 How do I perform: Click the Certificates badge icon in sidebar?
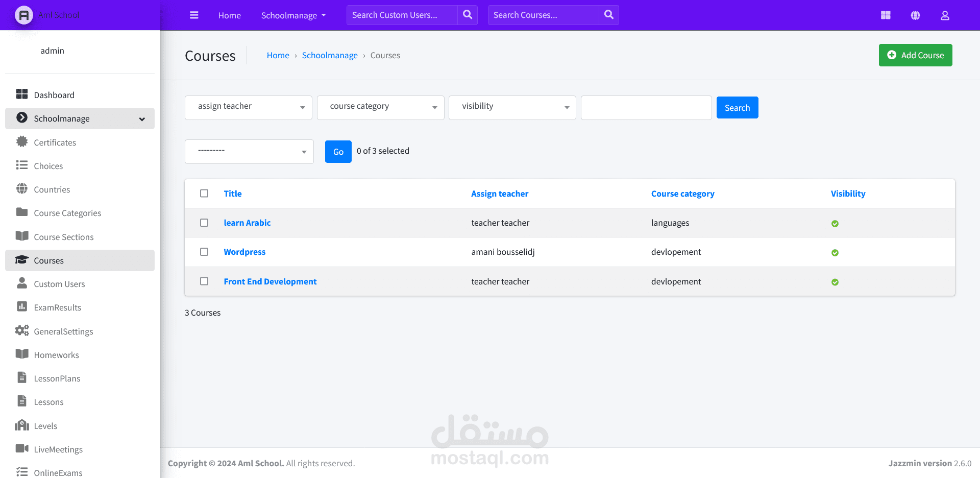[22, 141]
